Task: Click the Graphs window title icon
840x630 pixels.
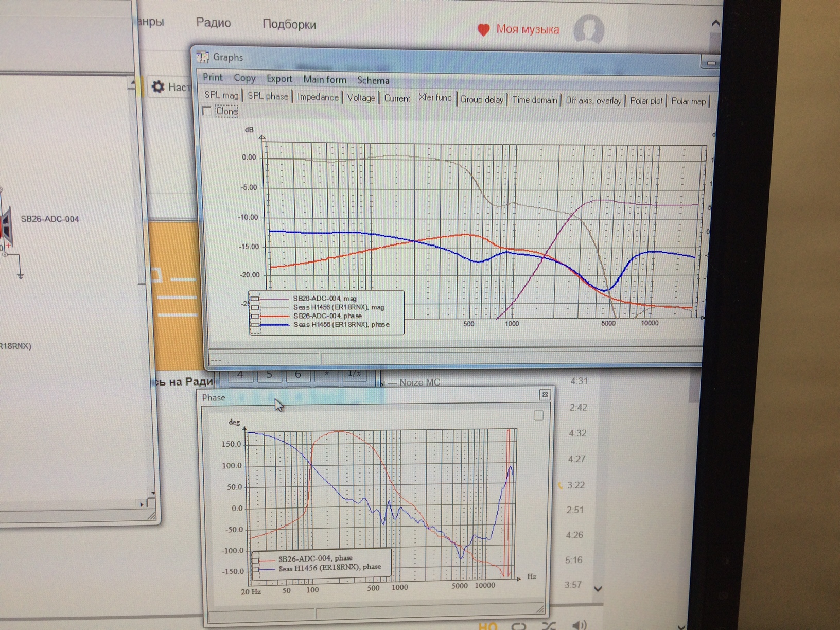Action: (x=202, y=57)
